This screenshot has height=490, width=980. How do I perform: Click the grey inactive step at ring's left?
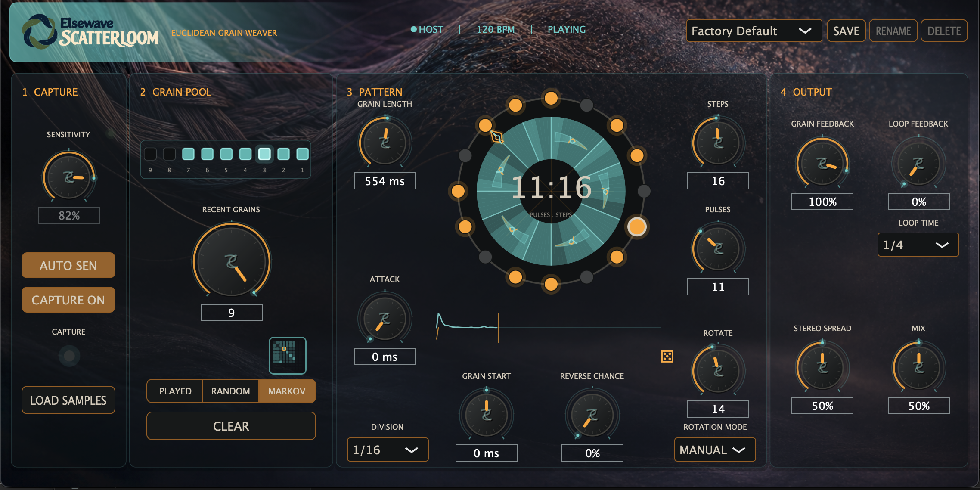pos(465,155)
